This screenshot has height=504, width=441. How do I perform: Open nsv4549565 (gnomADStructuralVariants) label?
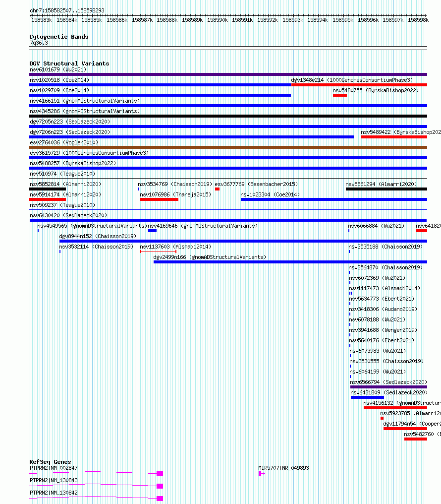[x=92, y=226]
